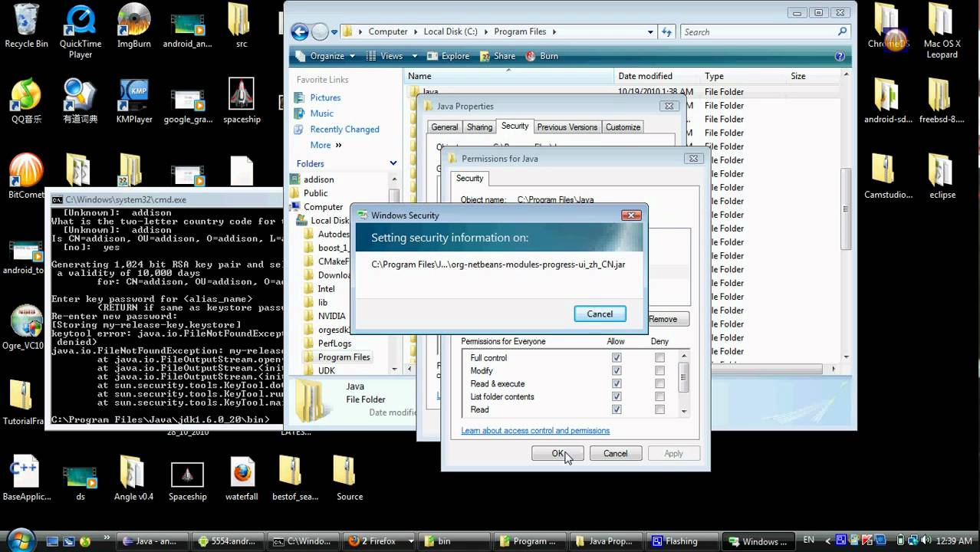This screenshot has width=980, height=552.
Task: Open the Recycle Bin desktop icon
Action: (26, 26)
